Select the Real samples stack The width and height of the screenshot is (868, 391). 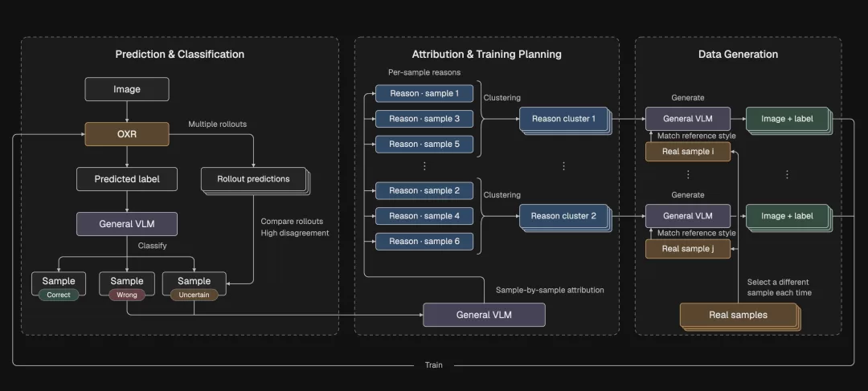[740, 317]
